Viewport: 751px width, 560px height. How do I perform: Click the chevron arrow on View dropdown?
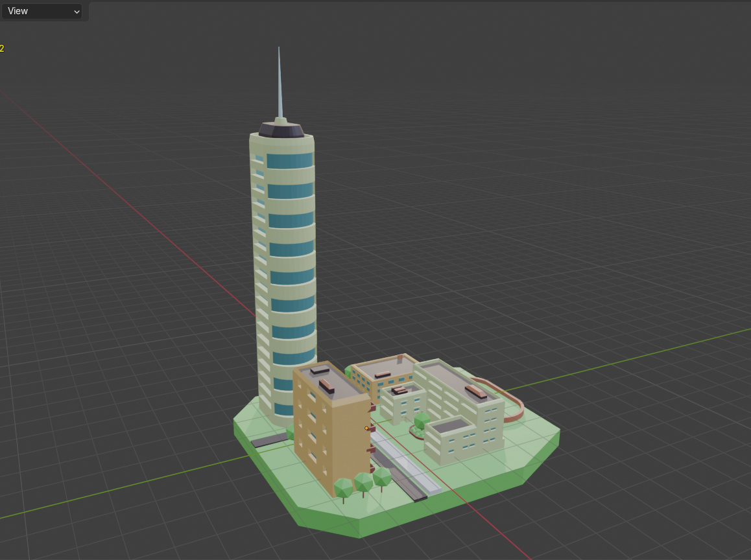[77, 12]
